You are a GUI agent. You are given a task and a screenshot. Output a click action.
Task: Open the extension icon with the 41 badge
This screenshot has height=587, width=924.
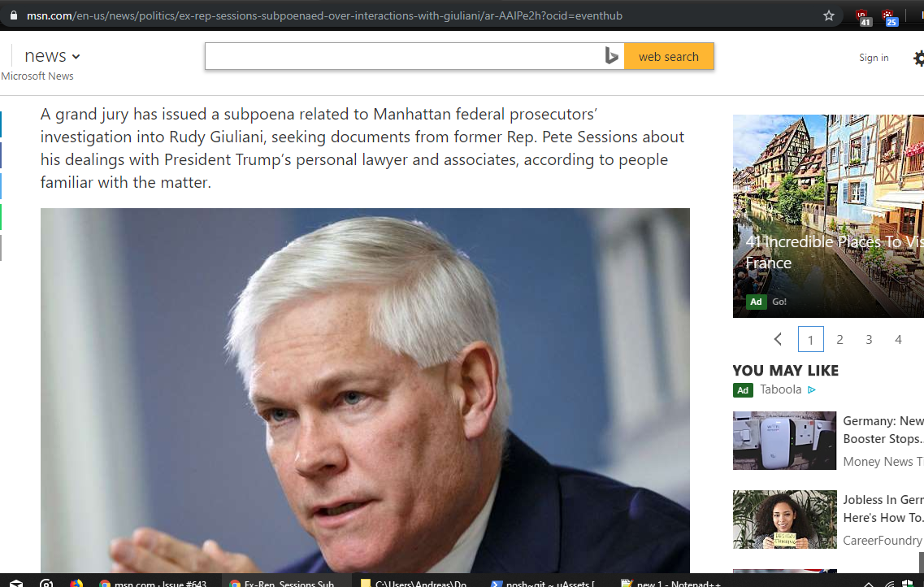coord(863,18)
